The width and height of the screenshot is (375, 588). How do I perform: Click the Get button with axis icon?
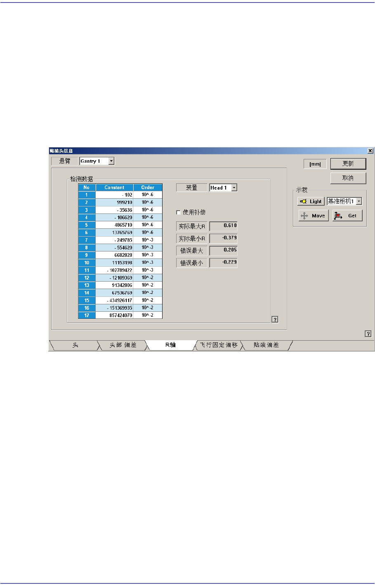click(347, 216)
